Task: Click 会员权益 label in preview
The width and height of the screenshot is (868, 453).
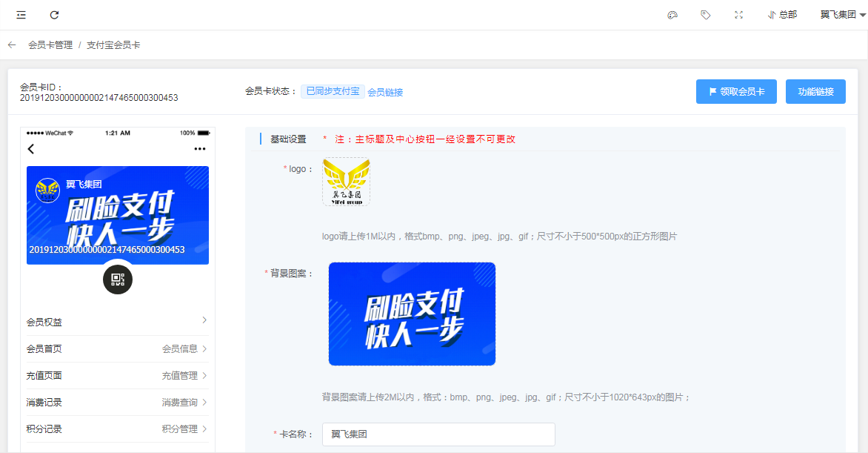Action: click(44, 323)
